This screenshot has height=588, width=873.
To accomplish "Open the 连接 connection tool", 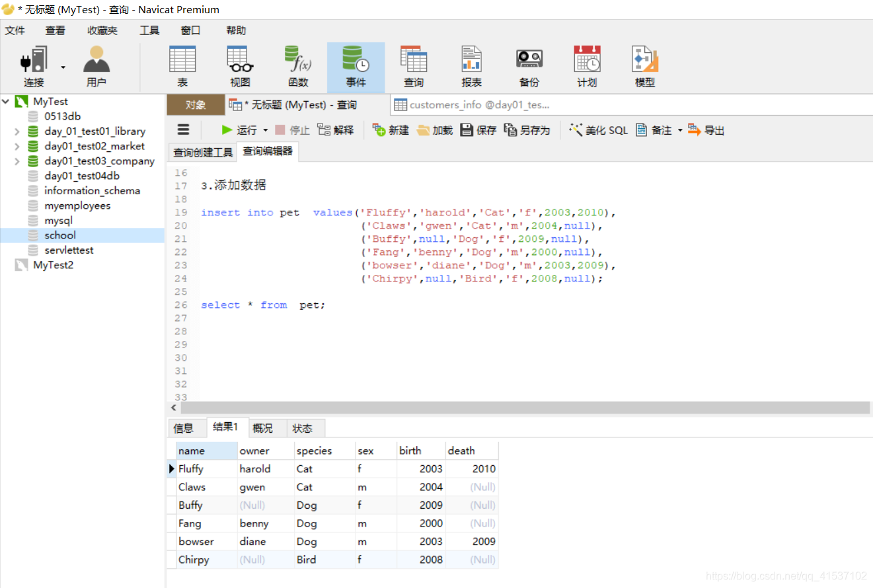I will (34, 67).
